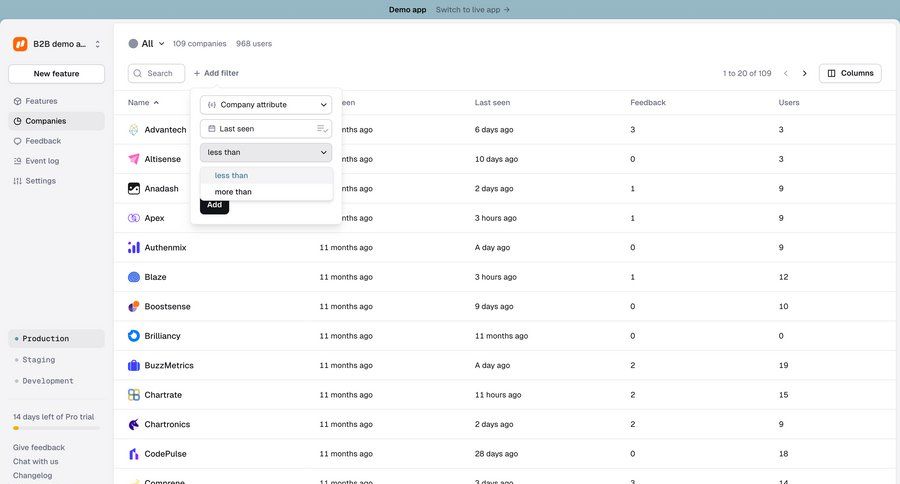This screenshot has width=900, height=484.
Task: Click '109 companies' count text
Action: click(x=199, y=44)
